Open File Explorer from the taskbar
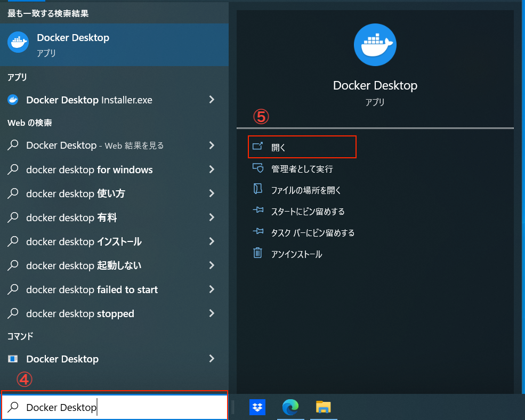The image size is (525, 420). (324, 407)
